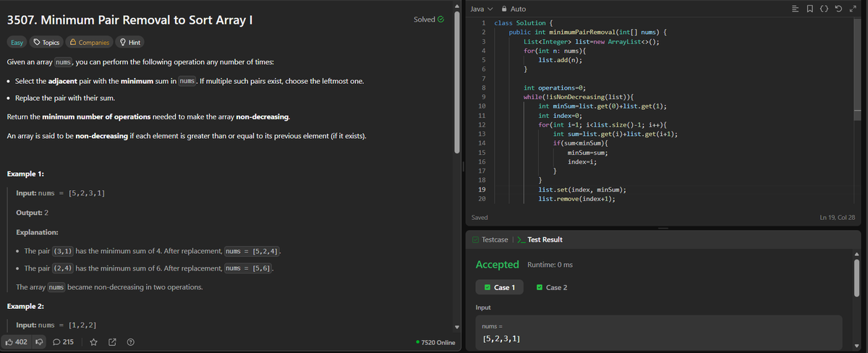Show the Hint
Screen dimensions: 868x353
pos(130,43)
